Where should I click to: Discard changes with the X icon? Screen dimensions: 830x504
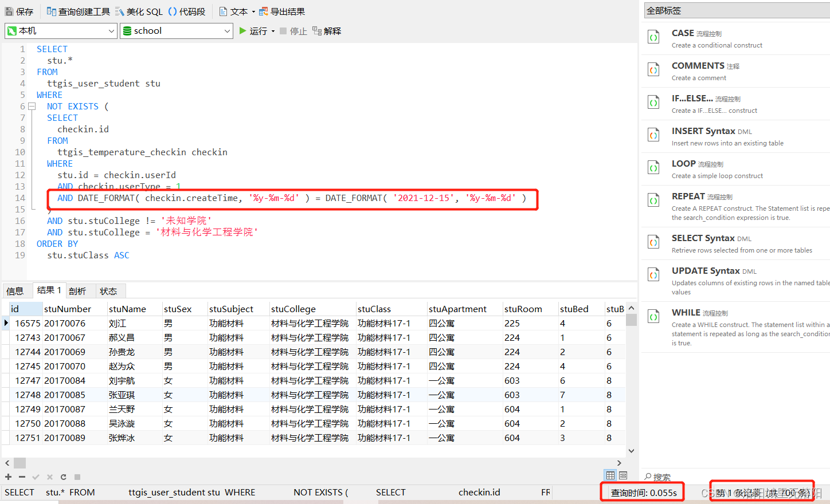50,477
